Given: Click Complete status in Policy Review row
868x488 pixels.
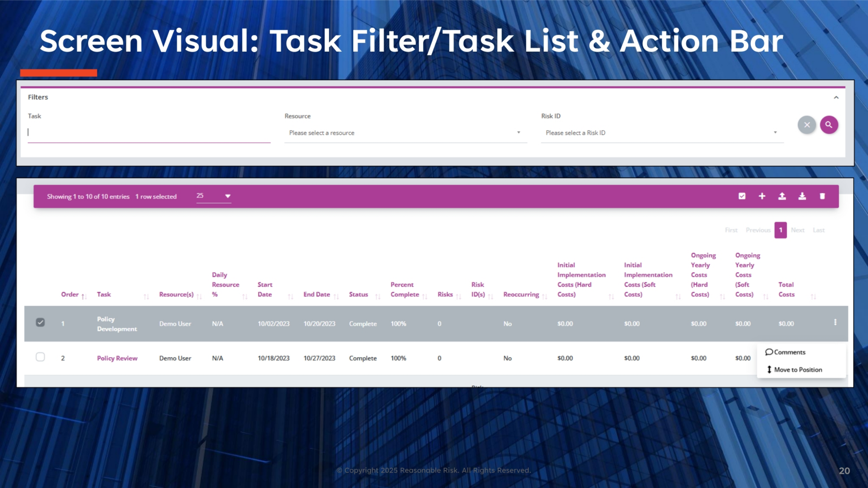Looking at the screenshot, I should point(363,358).
